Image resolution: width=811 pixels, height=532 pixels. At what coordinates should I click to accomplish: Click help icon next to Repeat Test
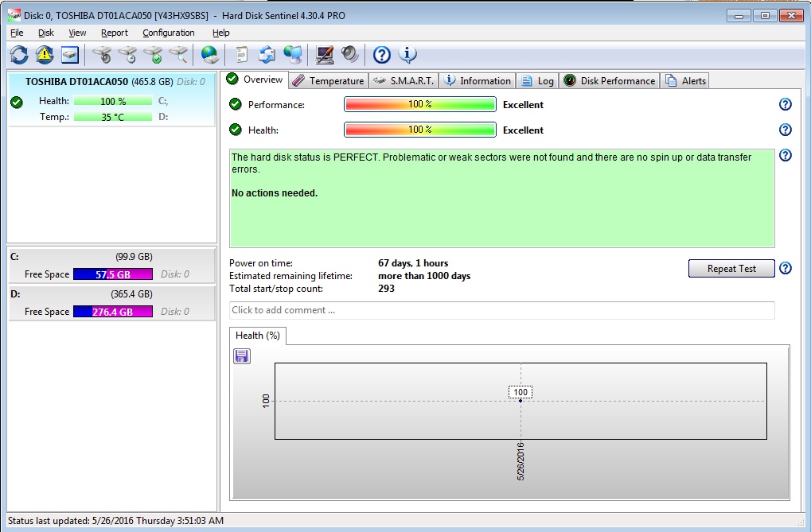(x=785, y=269)
